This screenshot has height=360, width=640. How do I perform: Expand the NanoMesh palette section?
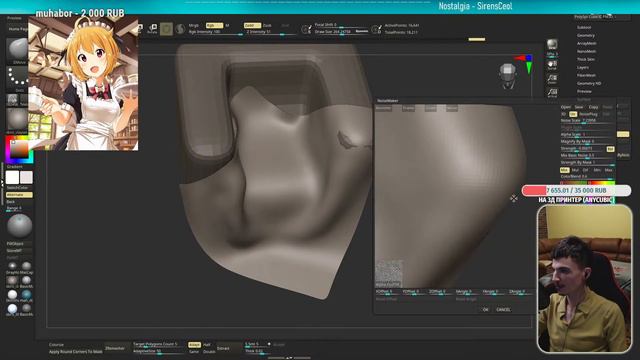coord(587,51)
